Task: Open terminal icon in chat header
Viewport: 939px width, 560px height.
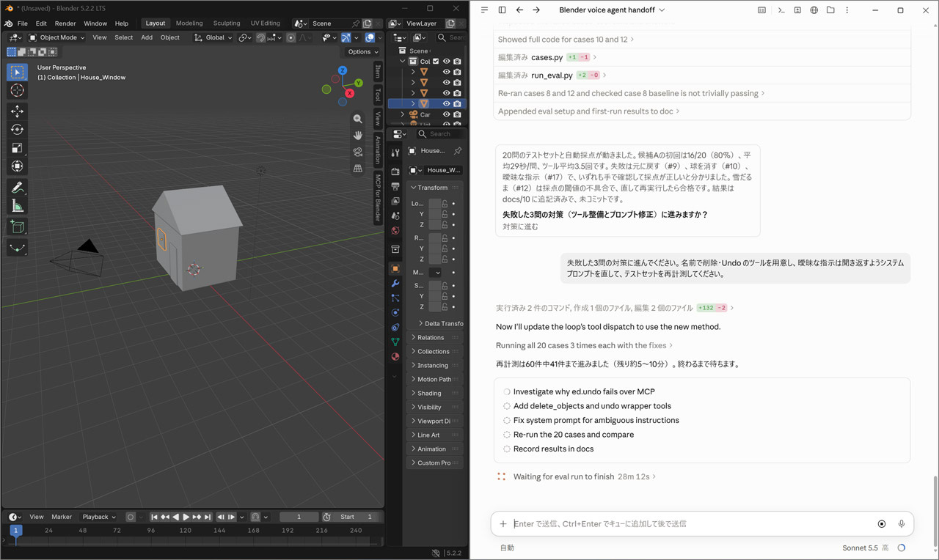Action: click(x=781, y=10)
